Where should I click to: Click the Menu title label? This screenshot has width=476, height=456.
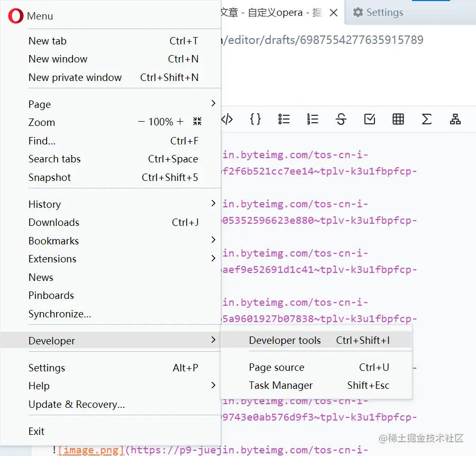click(40, 16)
